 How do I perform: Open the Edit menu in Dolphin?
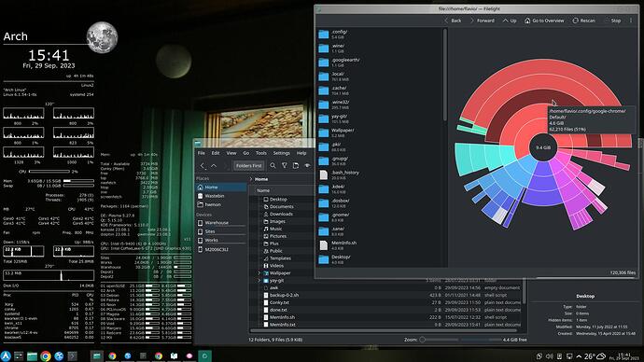coord(216,153)
